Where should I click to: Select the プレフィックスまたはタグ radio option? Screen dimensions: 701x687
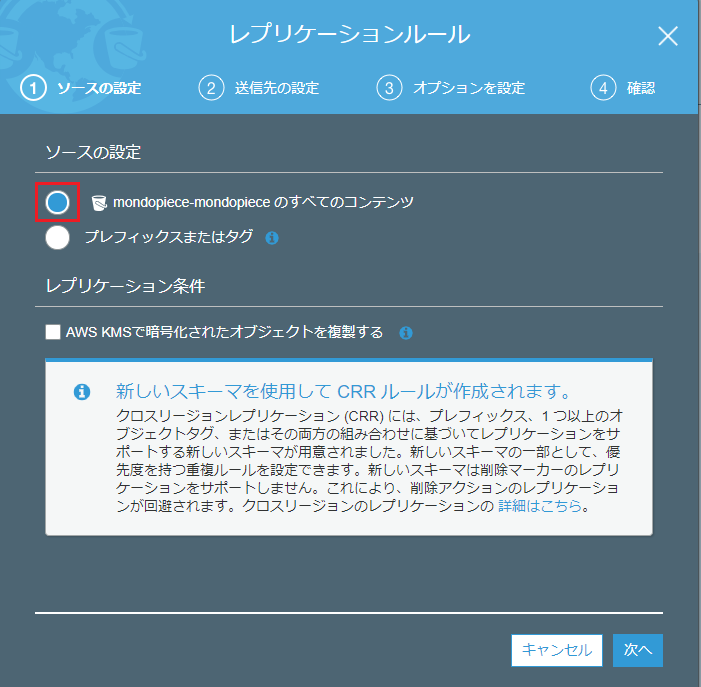(x=57, y=237)
